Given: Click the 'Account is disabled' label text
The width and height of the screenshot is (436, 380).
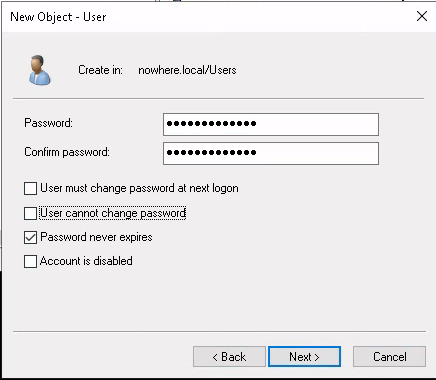Looking at the screenshot, I should (86, 261).
